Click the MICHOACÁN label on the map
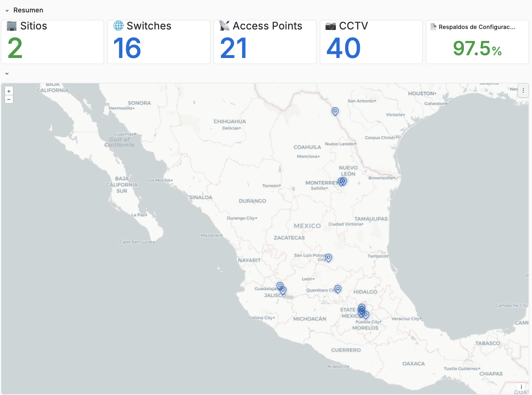The width and height of the screenshot is (532, 395). click(309, 319)
